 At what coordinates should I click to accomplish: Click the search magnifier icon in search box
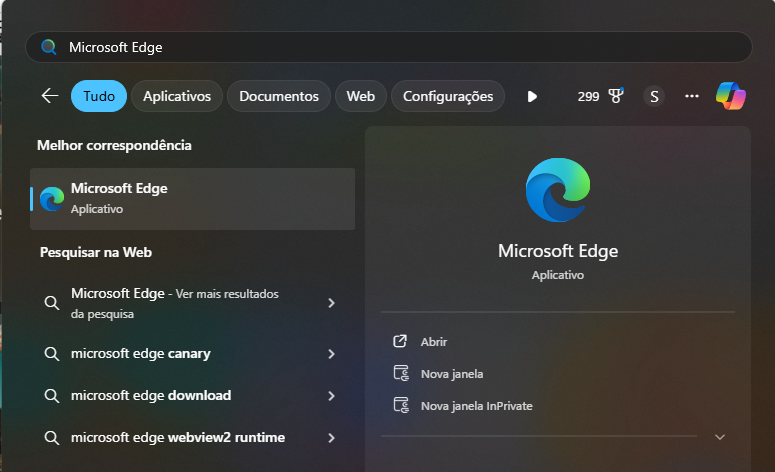48,47
